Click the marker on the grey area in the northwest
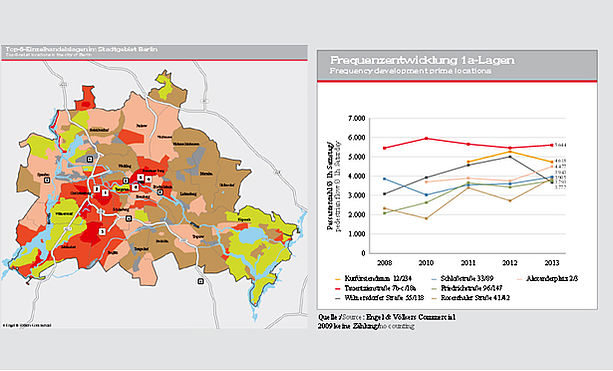 click(90, 159)
